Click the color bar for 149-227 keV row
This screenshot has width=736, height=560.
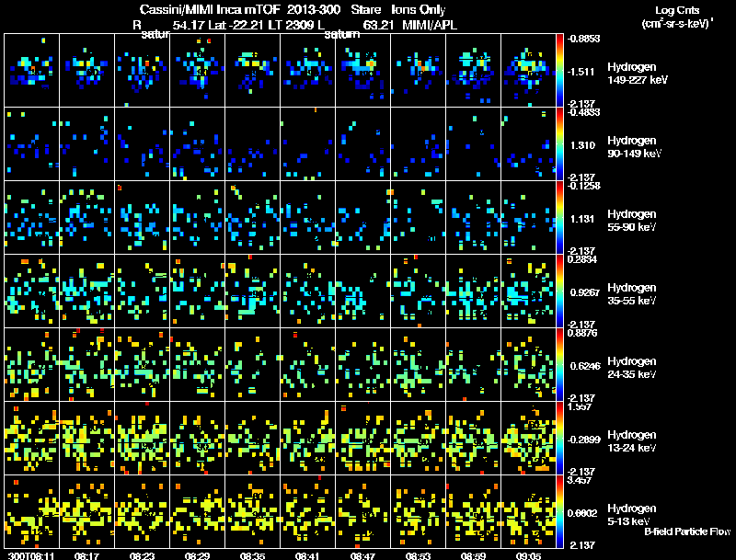click(x=559, y=71)
